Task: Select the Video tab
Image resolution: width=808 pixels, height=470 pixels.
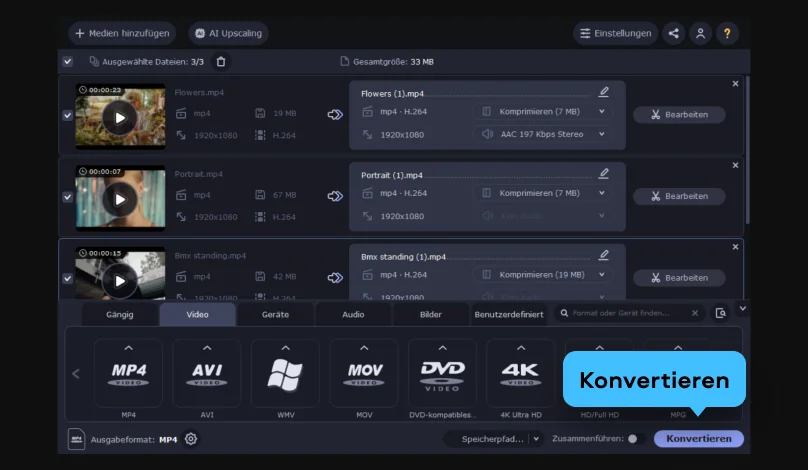Action: click(x=197, y=314)
